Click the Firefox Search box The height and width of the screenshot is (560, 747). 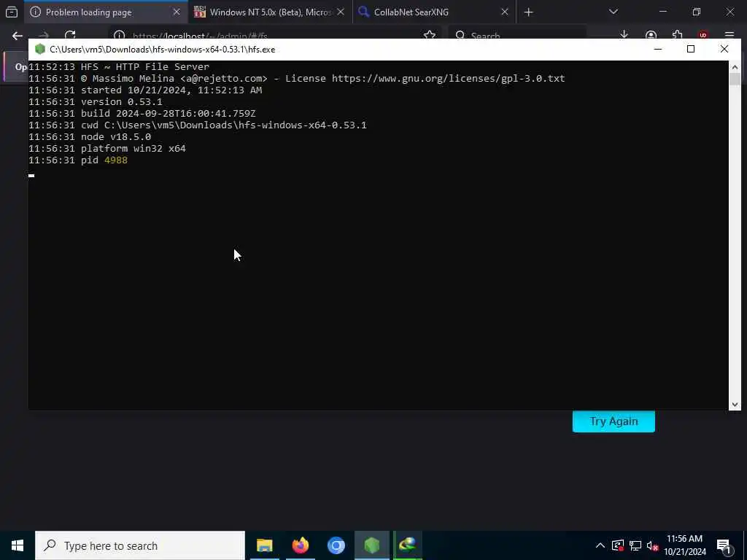[x=516, y=36]
